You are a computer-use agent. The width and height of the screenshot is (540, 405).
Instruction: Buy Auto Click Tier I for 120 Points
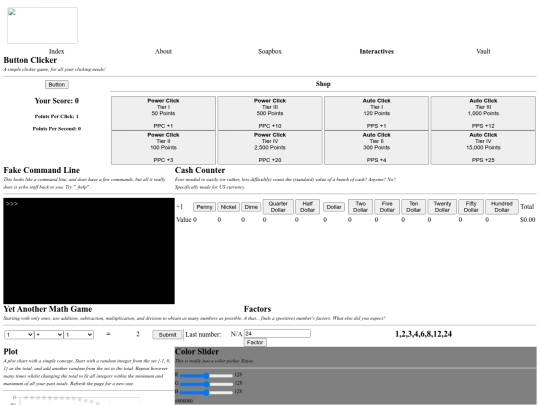tap(376, 113)
